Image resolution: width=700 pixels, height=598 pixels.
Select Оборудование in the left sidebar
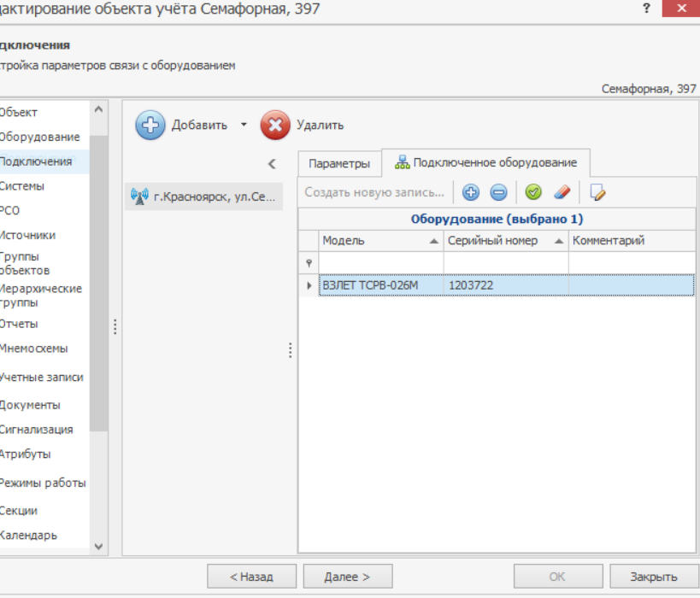(39, 137)
